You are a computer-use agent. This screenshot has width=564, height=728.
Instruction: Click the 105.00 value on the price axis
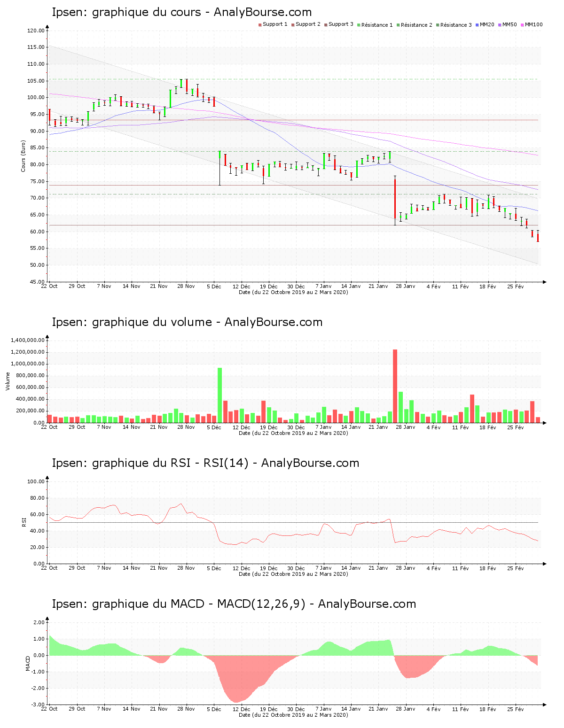[x=36, y=81]
